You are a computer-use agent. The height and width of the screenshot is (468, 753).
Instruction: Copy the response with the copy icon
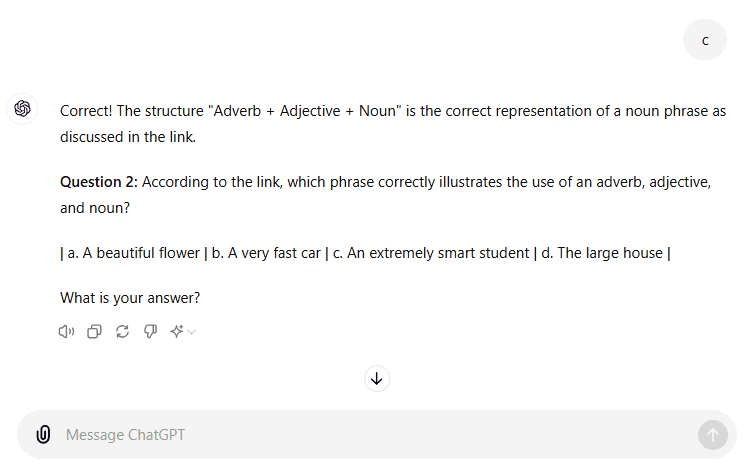coord(94,332)
